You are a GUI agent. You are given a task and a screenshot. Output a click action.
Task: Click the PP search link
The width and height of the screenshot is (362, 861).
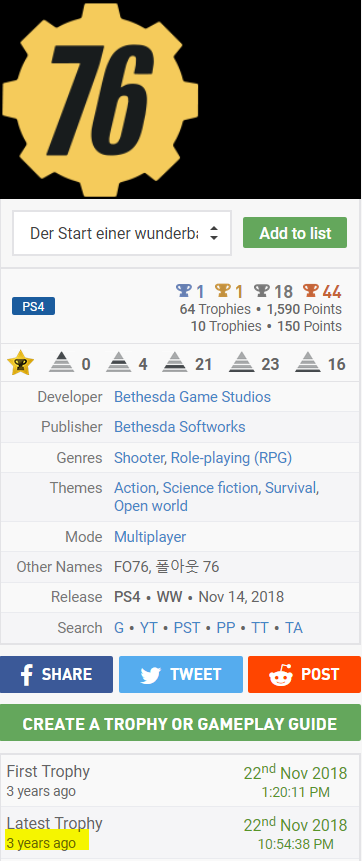pos(226,628)
